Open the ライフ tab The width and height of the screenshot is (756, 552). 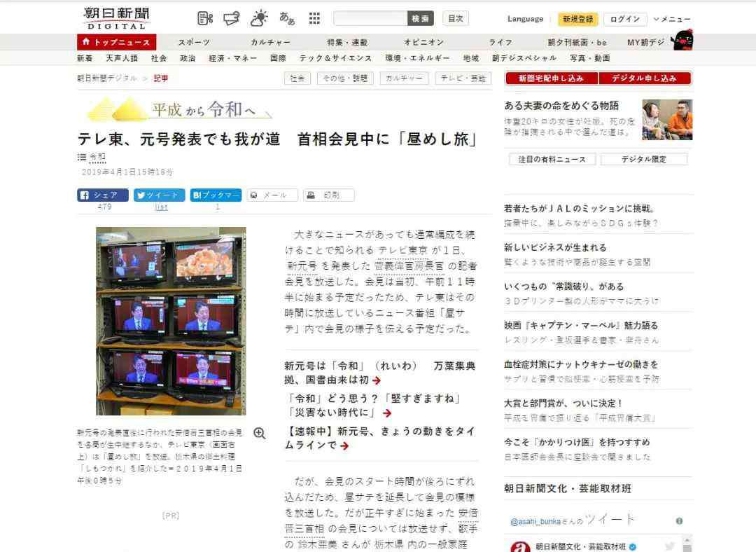click(500, 43)
